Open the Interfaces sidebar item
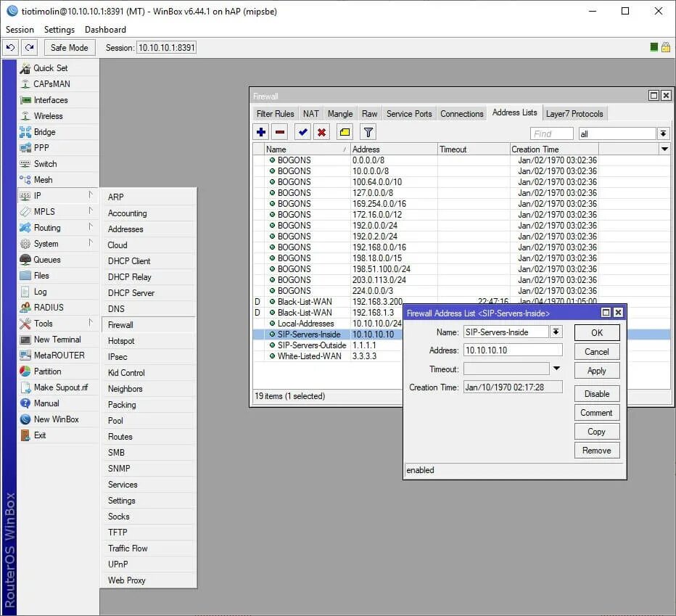Viewport: 676px width, 616px height. 58,100
